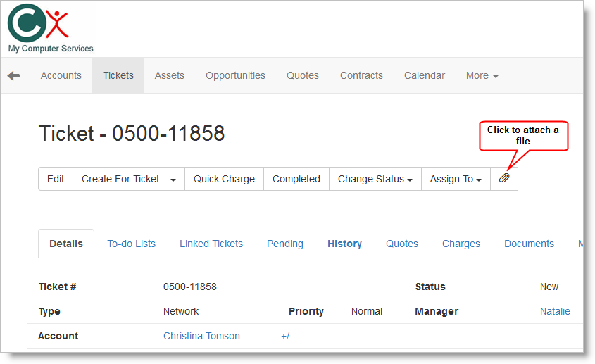Click the Quick Charge button
Image resolution: width=595 pixels, height=364 pixels.
tap(224, 179)
